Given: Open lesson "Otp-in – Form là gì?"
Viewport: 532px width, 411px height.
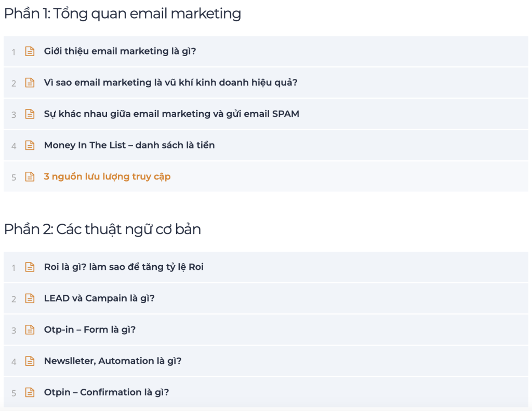Looking at the screenshot, I should coord(89,330).
